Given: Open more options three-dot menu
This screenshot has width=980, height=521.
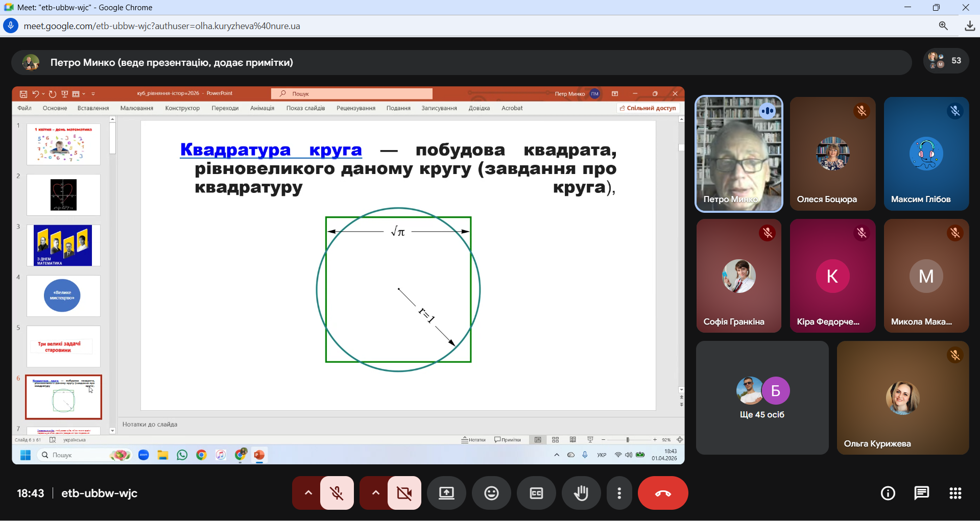Looking at the screenshot, I should coord(619,493).
